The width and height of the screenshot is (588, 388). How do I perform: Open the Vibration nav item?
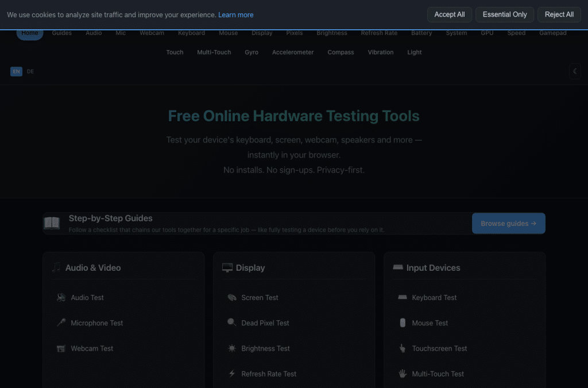point(381,52)
